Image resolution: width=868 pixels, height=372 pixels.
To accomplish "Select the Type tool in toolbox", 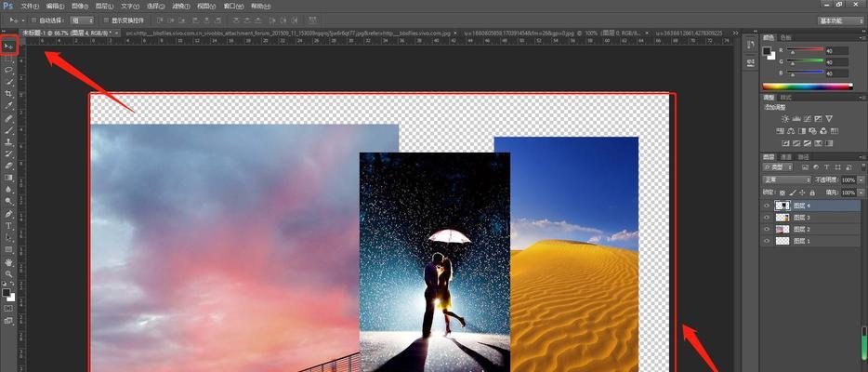I will [8, 226].
